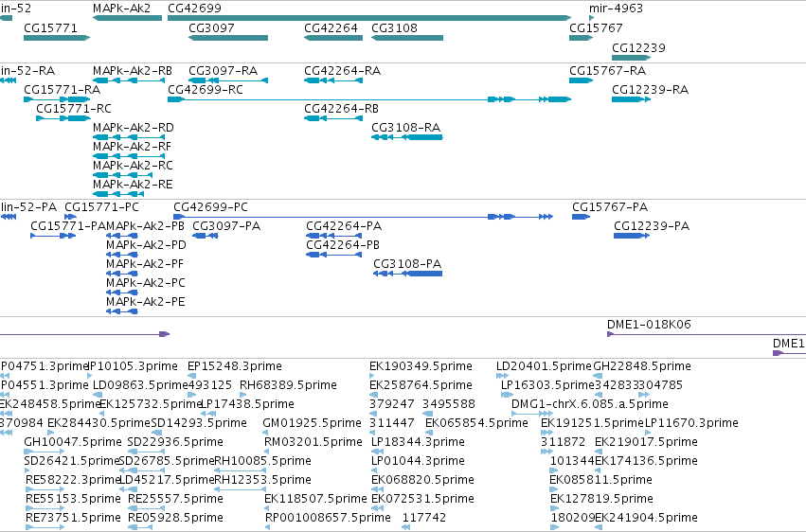
Task: Click EST RP001008657.5prime
Action: pos(268,527)
